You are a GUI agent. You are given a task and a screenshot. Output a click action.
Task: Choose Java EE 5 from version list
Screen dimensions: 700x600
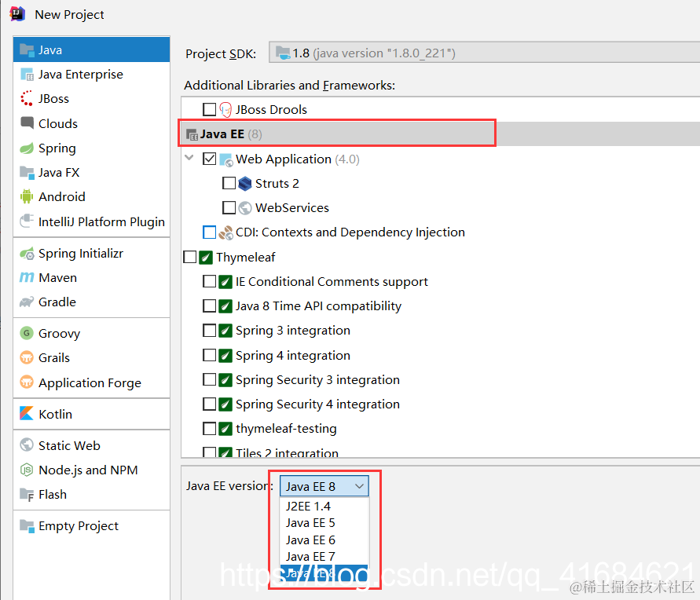[x=324, y=523]
